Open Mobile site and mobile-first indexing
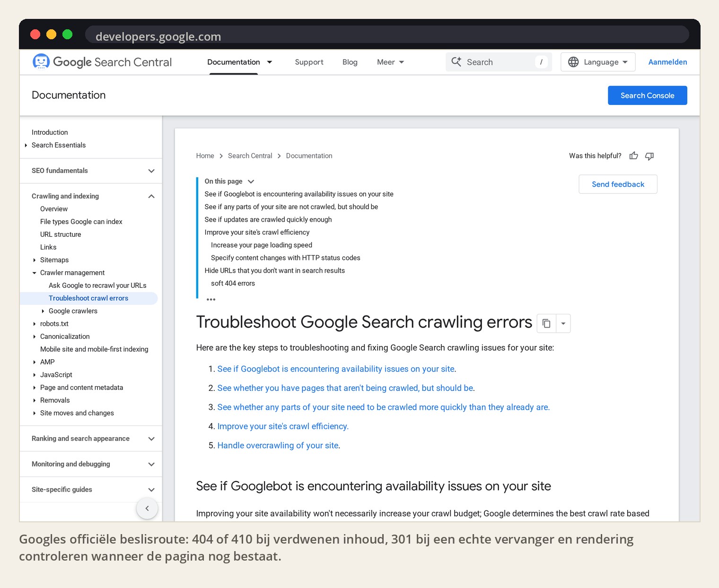The image size is (719, 588). click(94, 349)
